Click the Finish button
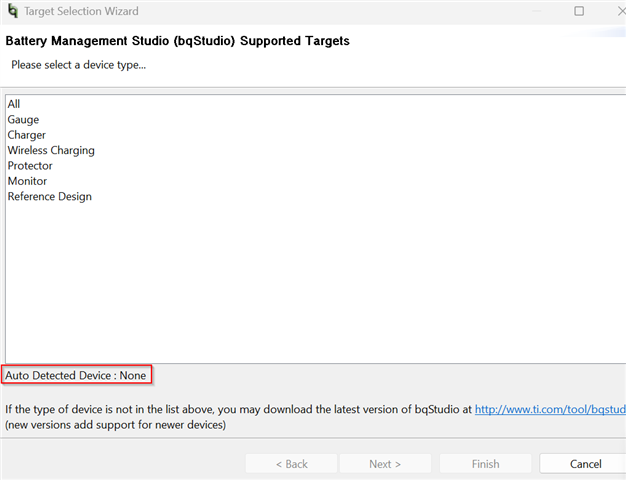 click(x=485, y=464)
